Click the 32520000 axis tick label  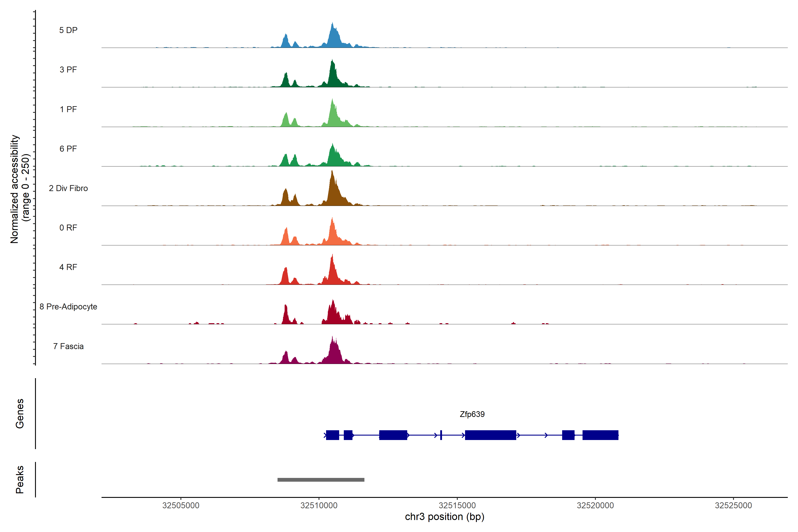coord(595,506)
